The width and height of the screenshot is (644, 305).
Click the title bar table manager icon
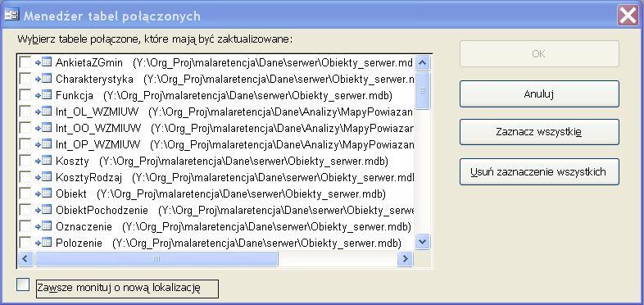(11, 16)
